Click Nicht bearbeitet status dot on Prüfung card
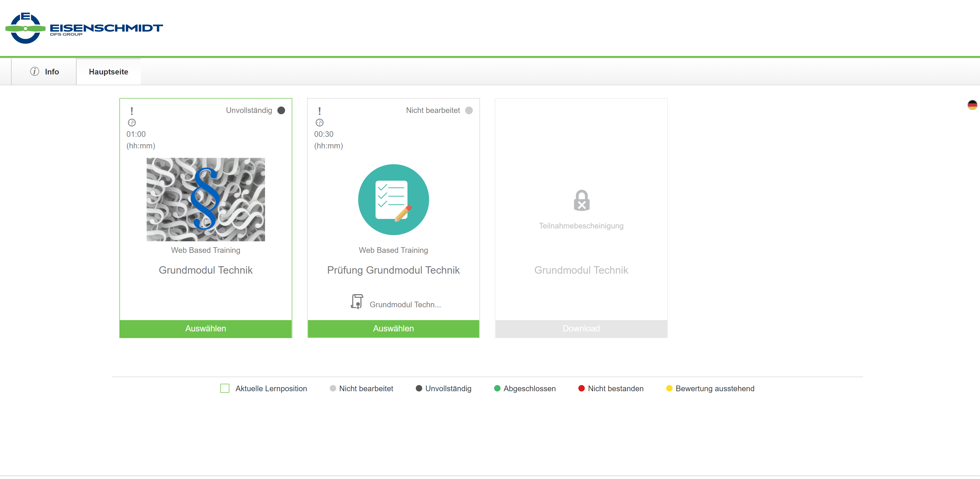This screenshot has height=479, width=980. point(469,110)
